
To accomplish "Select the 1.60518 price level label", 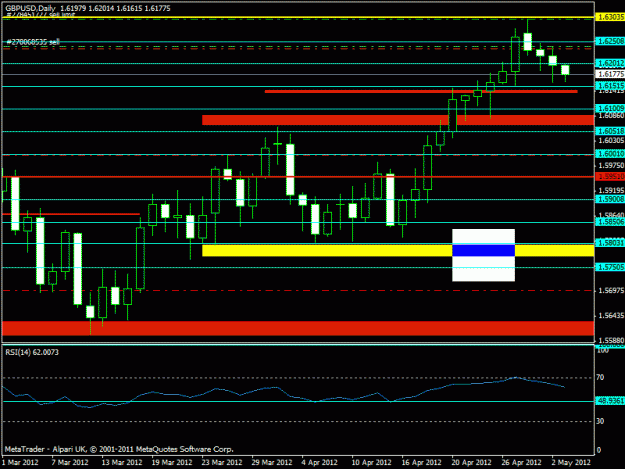I will tap(610, 131).
